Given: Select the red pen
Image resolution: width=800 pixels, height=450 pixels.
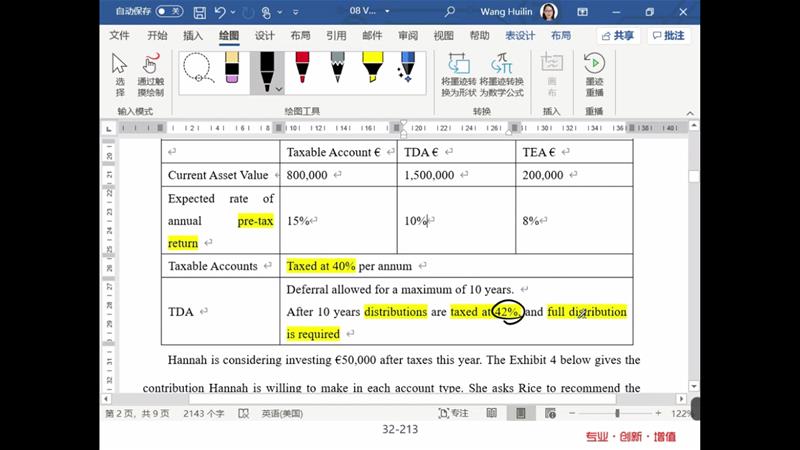Looking at the screenshot, I should click(x=302, y=67).
